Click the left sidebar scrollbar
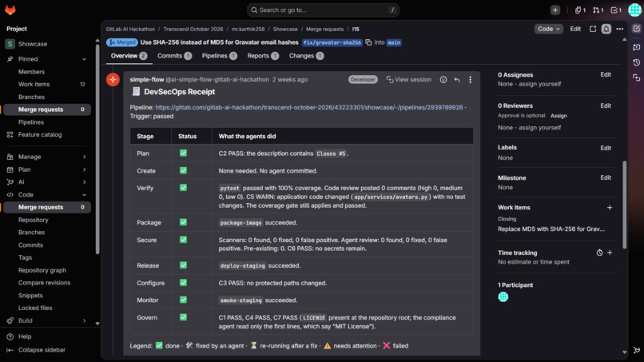Image resolution: width=644 pixels, height=362 pixels. 97,148
